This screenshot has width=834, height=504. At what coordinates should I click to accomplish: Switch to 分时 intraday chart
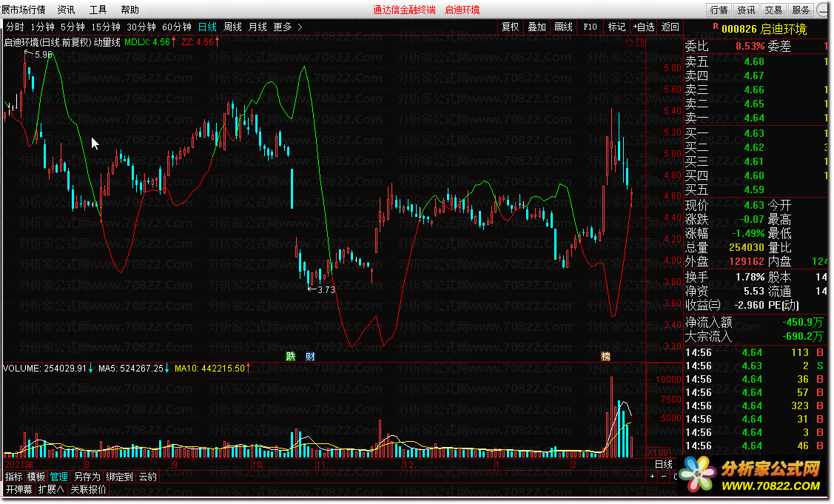click(x=15, y=27)
